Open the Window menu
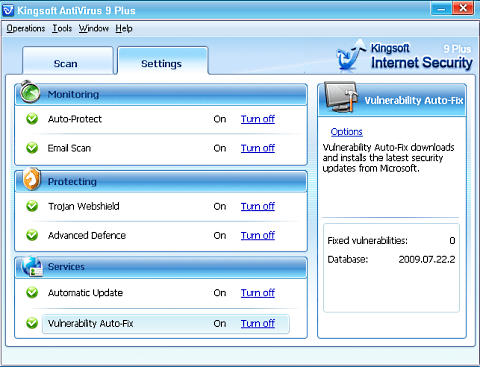The image size is (480, 367). pyautogui.click(x=94, y=29)
